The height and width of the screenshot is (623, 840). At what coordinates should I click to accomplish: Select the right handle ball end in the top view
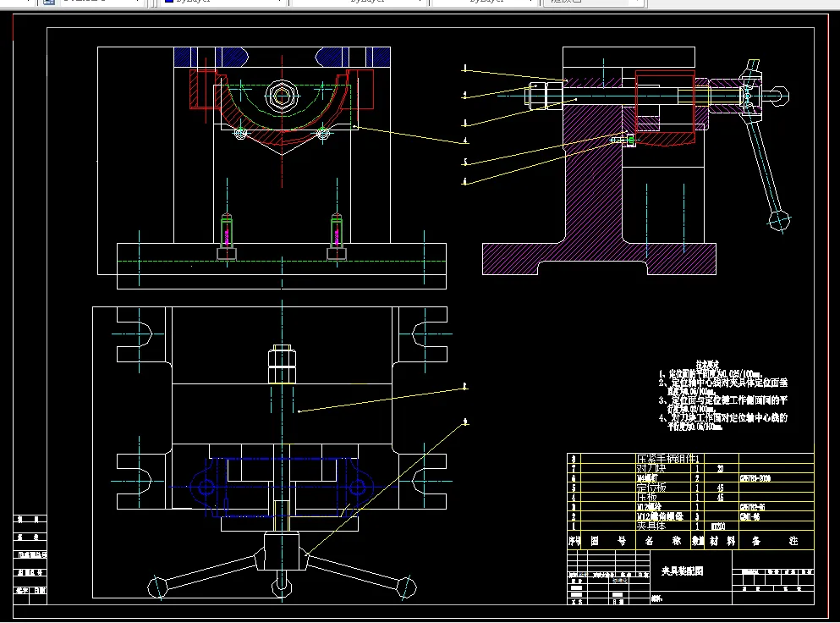tap(407, 587)
